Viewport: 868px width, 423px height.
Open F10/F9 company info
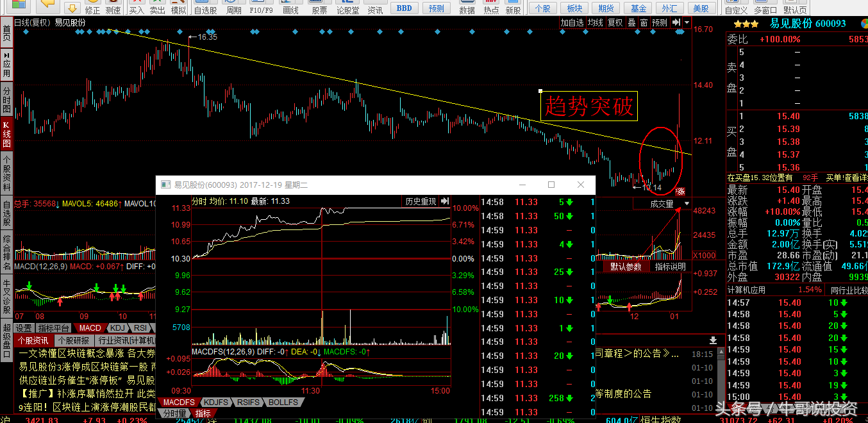click(x=262, y=8)
